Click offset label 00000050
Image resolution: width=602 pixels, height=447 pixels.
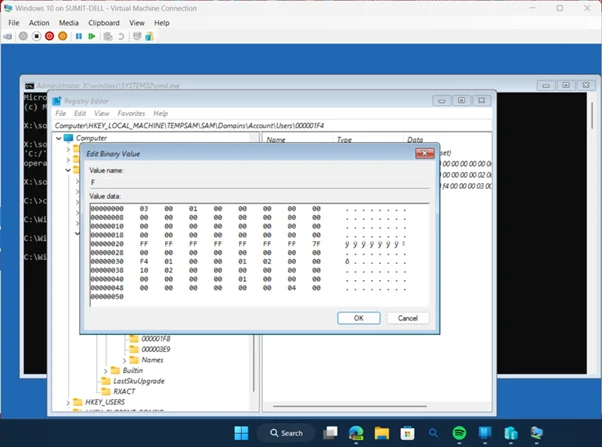click(x=107, y=297)
